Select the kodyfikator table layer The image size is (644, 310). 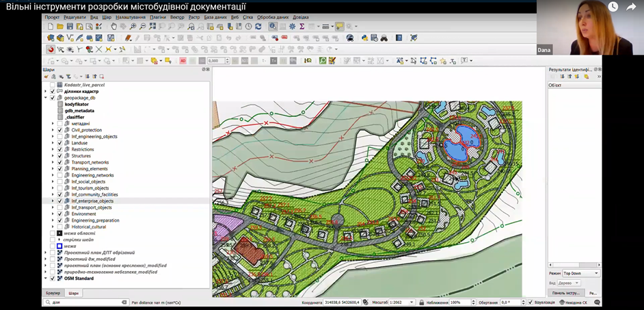(x=77, y=105)
